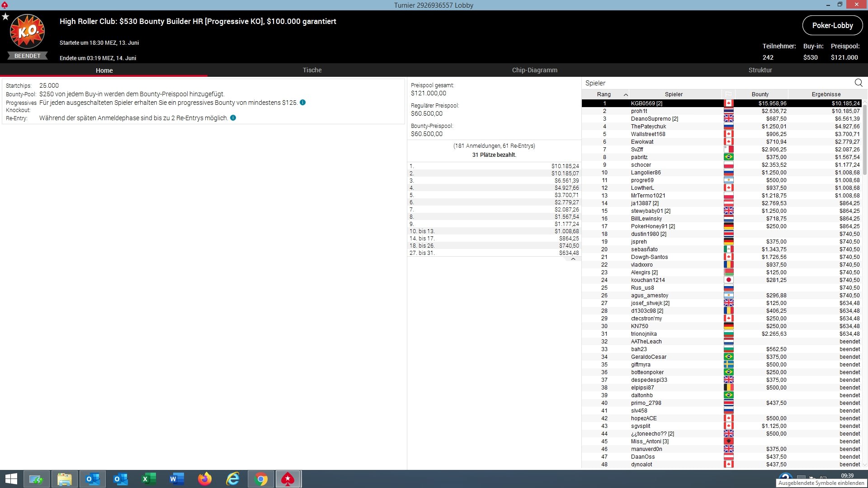
Task: Open the Chip-Diagramm tab
Action: click(x=534, y=70)
